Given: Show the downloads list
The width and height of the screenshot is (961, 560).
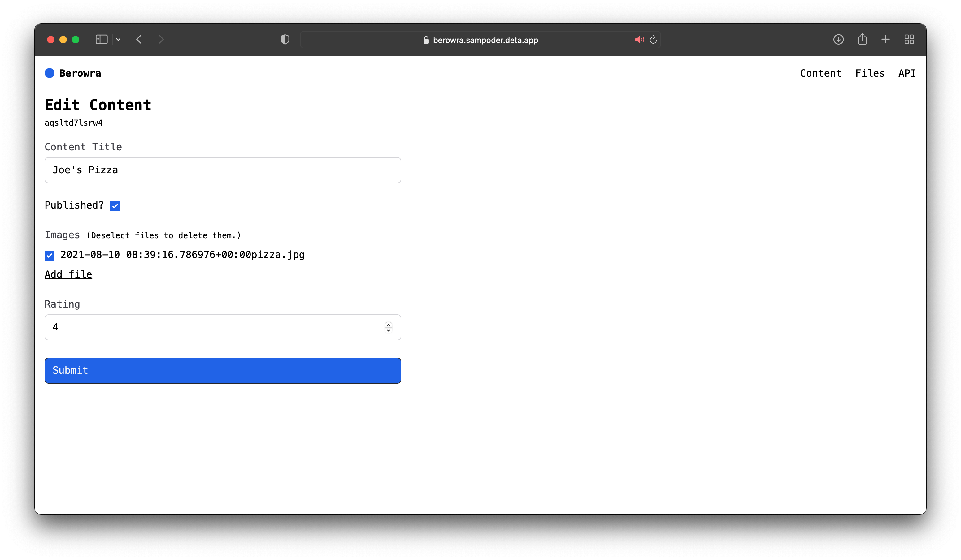Looking at the screenshot, I should [x=838, y=39].
